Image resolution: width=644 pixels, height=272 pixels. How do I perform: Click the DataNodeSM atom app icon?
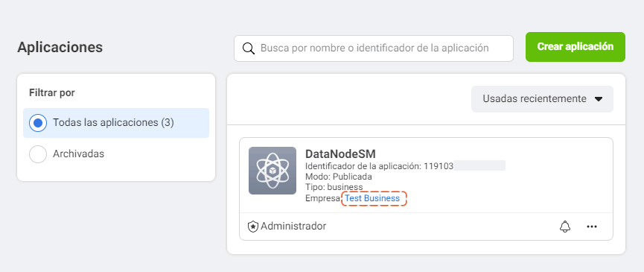tap(272, 171)
